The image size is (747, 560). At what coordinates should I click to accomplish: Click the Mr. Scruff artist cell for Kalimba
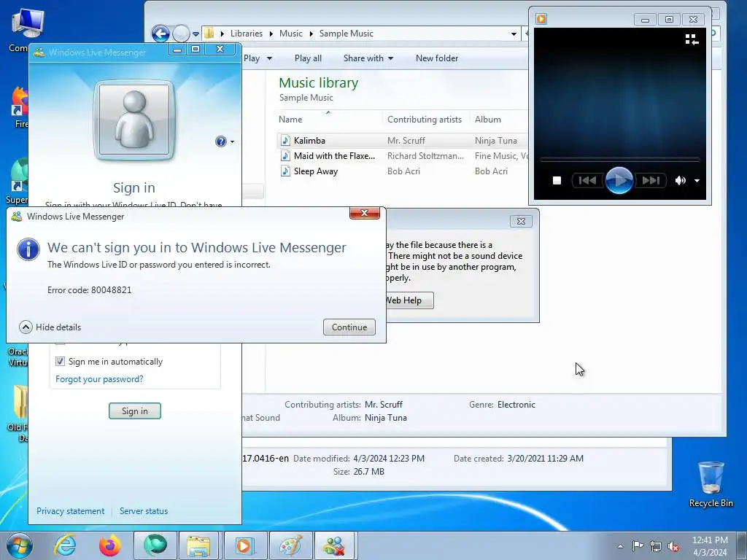pyautogui.click(x=406, y=141)
